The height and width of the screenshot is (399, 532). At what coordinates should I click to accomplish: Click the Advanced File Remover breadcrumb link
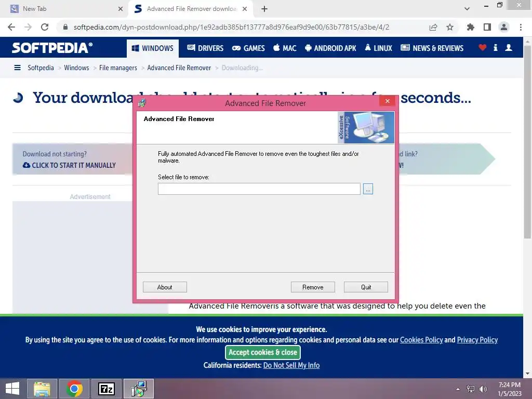pos(179,68)
